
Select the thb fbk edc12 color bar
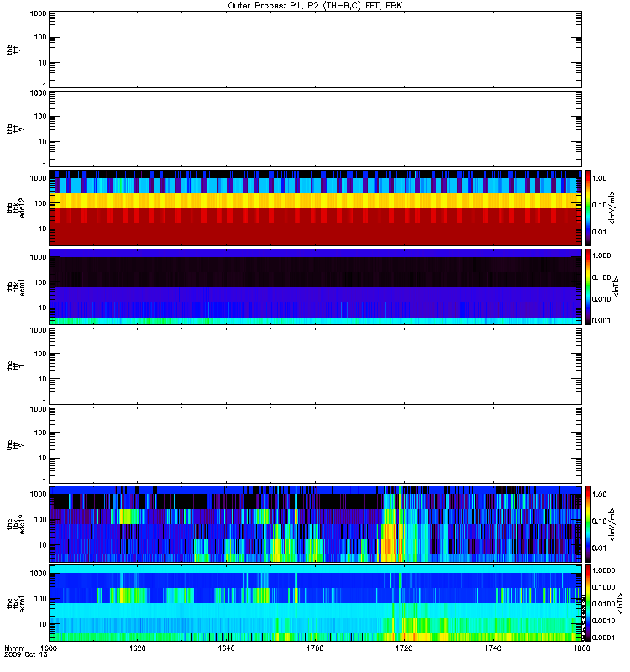tap(588, 207)
